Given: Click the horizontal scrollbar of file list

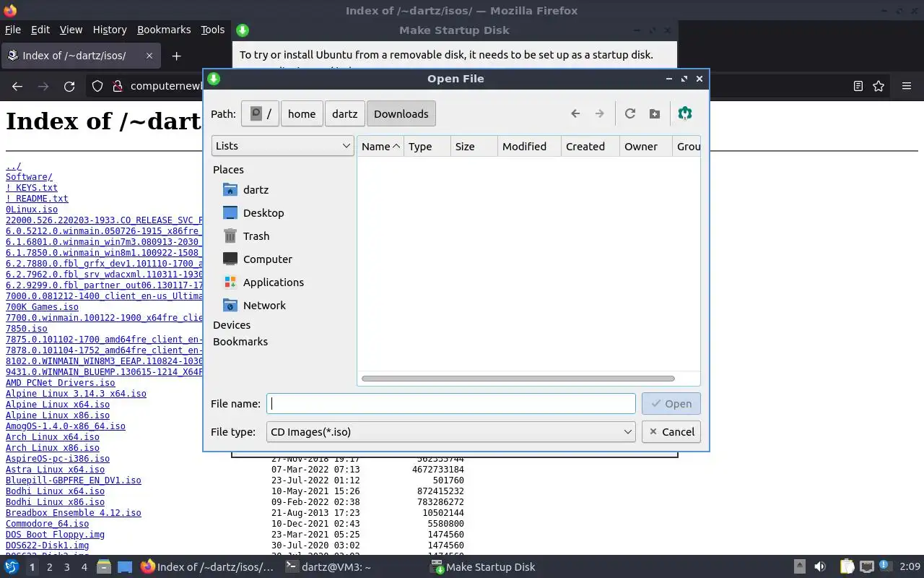Looking at the screenshot, I should [x=518, y=379].
